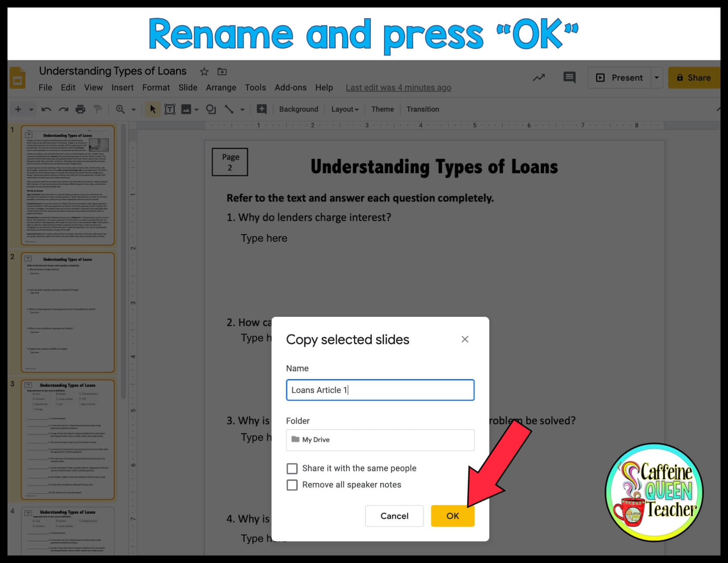Click the print icon
The image size is (728, 563).
[x=80, y=109]
